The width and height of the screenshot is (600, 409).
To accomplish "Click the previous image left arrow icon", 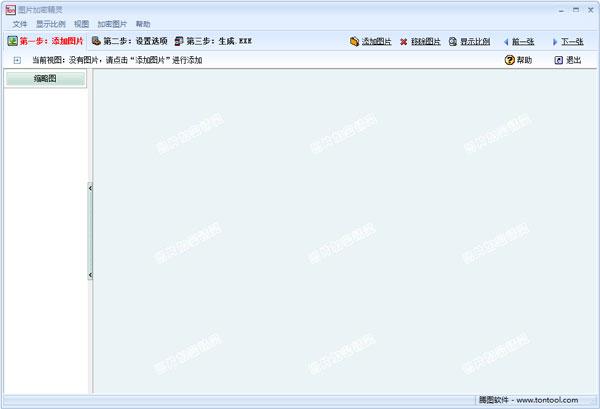I will (x=506, y=42).
